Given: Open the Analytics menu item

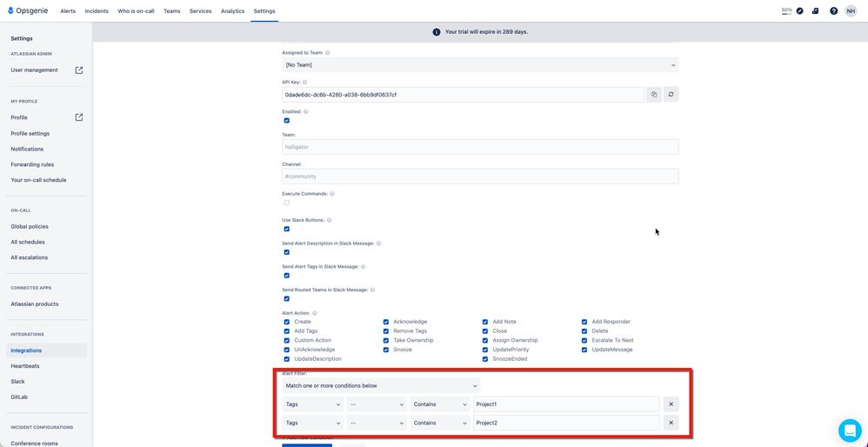Looking at the screenshot, I should coord(232,11).
